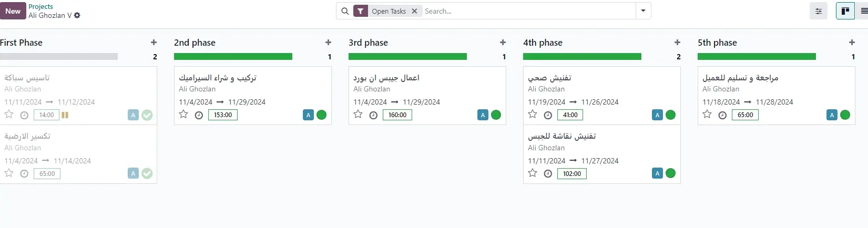Star the 153:00 task in 2nd phase
The width and height of the screenshot is (868, 228).
[x=183, y=115]
